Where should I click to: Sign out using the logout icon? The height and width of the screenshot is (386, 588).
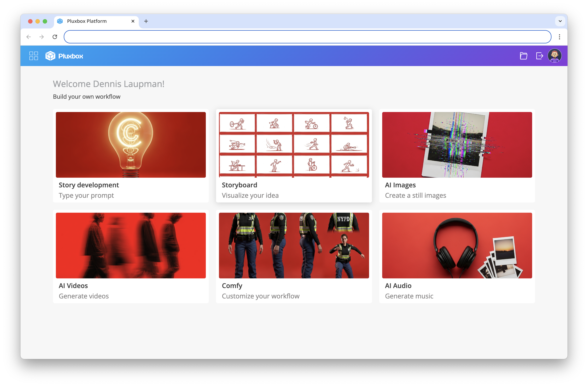click(x=540, y=55)
